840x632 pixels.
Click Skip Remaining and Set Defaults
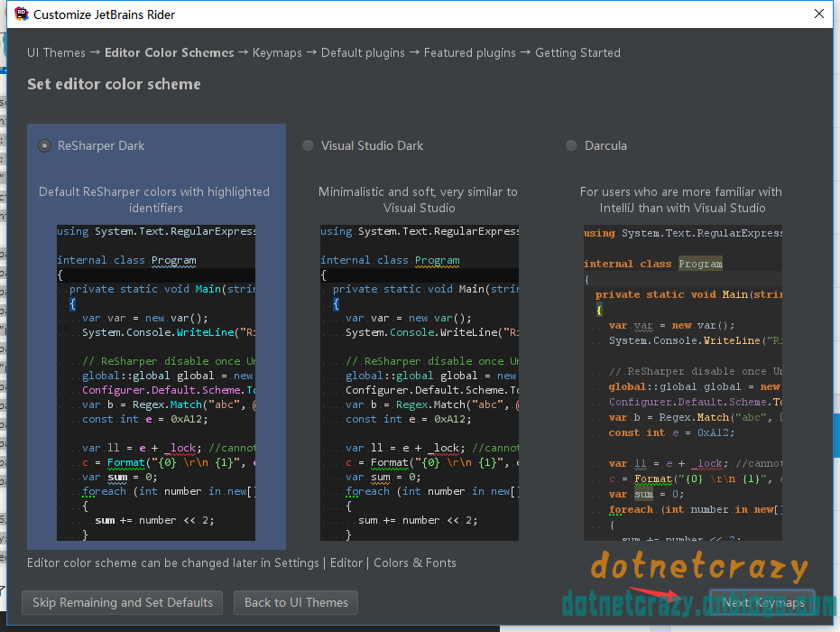pyautogui.click(x=123, y=602)
